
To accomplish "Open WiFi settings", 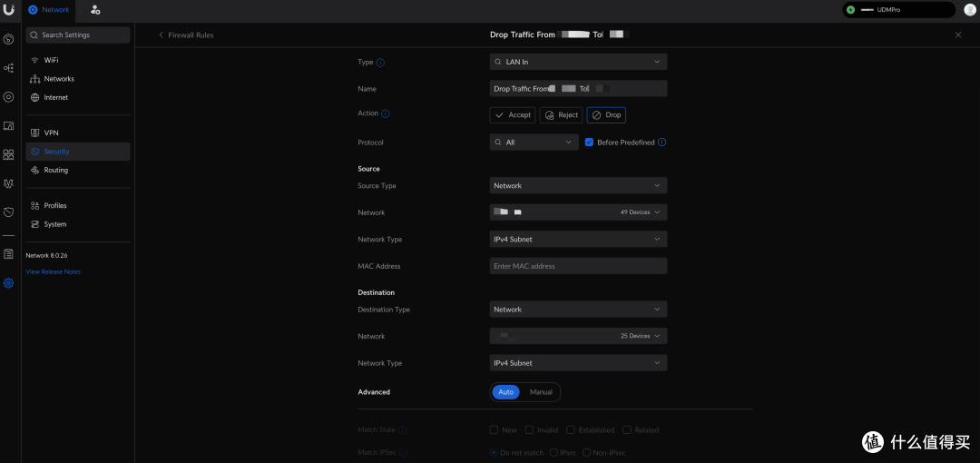I will tap(78, 60).
